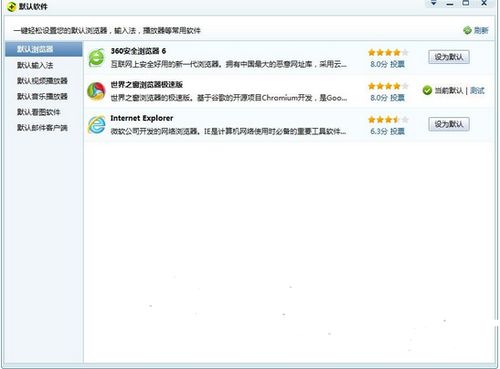
Task: Click the title Internet Explorer
Action: pyautogui.click(x=142, y=118)
